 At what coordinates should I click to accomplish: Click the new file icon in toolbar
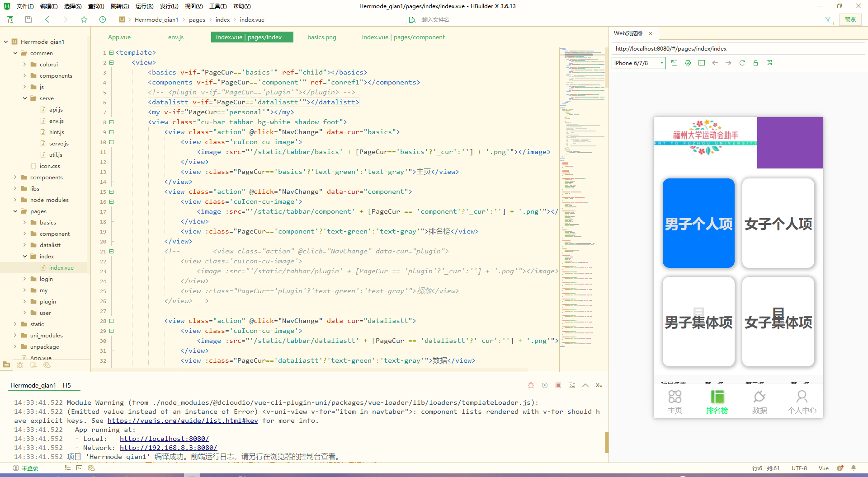pyautogui.click(x=10, y=19)
